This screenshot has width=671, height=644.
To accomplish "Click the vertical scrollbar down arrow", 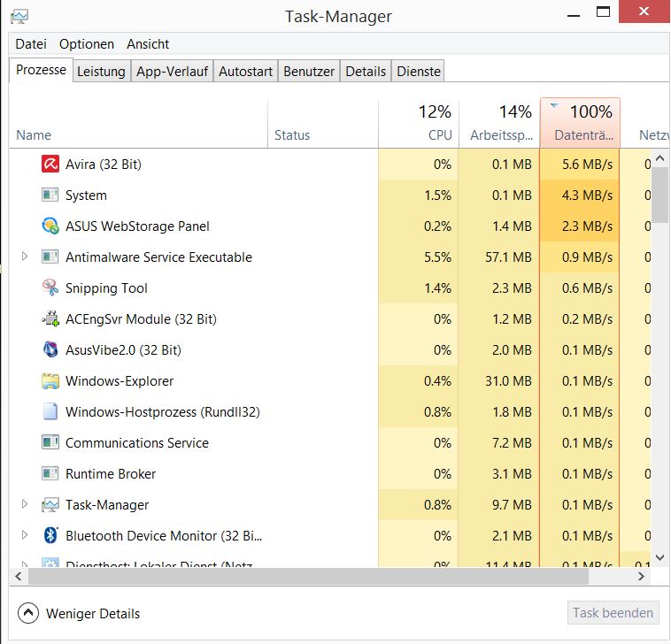I will [660, 557].
